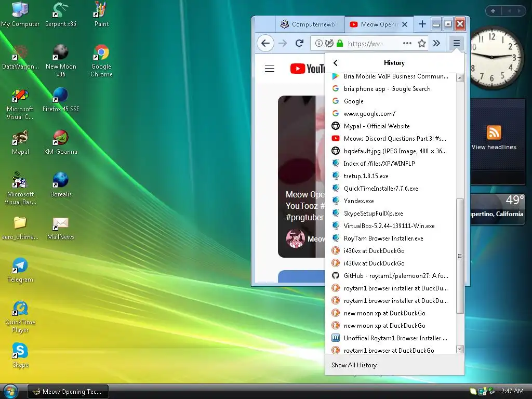The image size is (532, 399).
Task: Switch to the Computernewb tab
Action: tap(310, 24)
